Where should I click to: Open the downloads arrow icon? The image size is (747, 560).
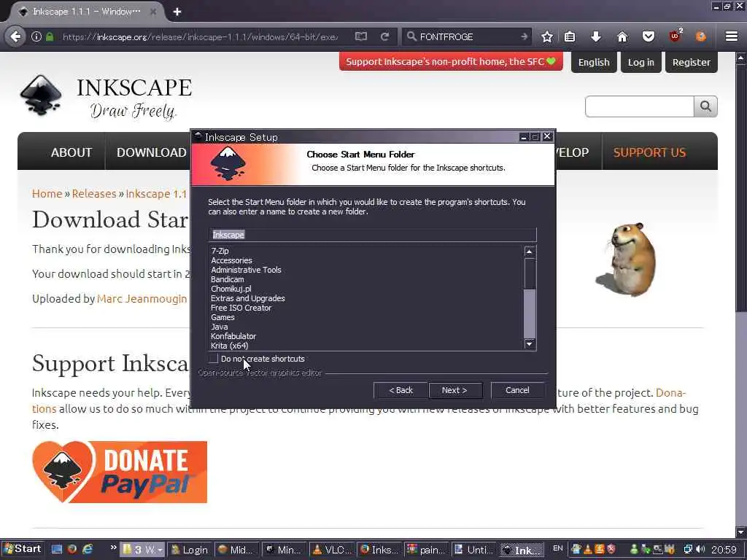click(x=596, y=36)
